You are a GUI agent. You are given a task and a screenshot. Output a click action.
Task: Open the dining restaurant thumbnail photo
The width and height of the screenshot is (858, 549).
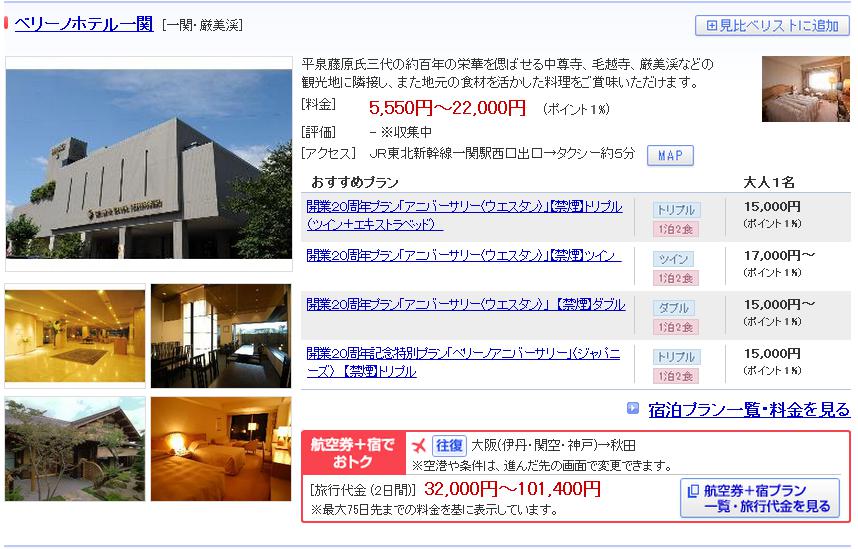(221, 336)
